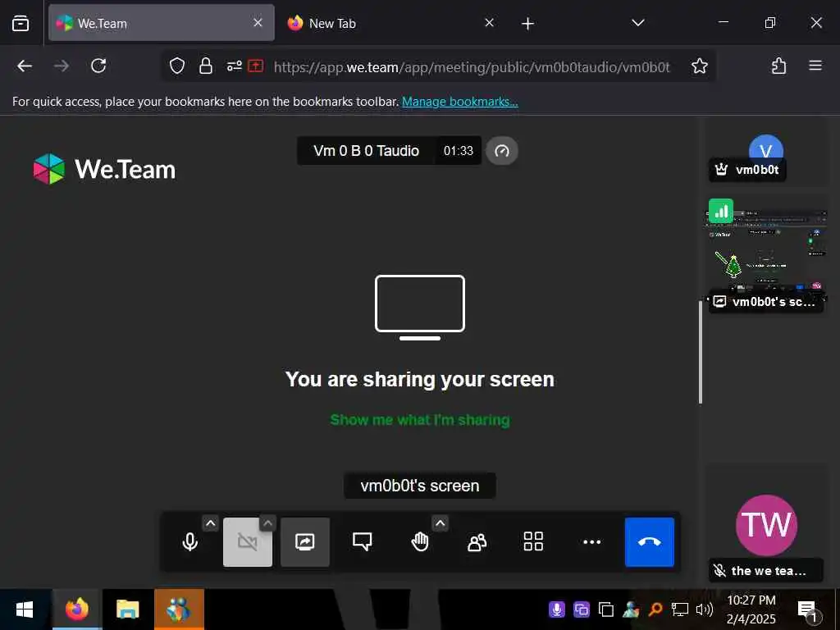Open browser extensions menu

[x=778, y=66]
